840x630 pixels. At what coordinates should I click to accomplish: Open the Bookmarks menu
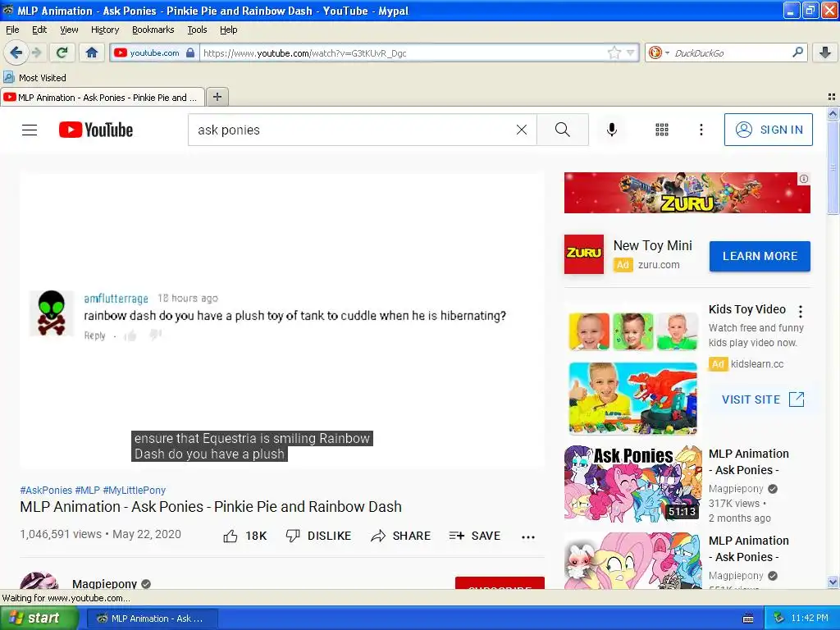153,30
